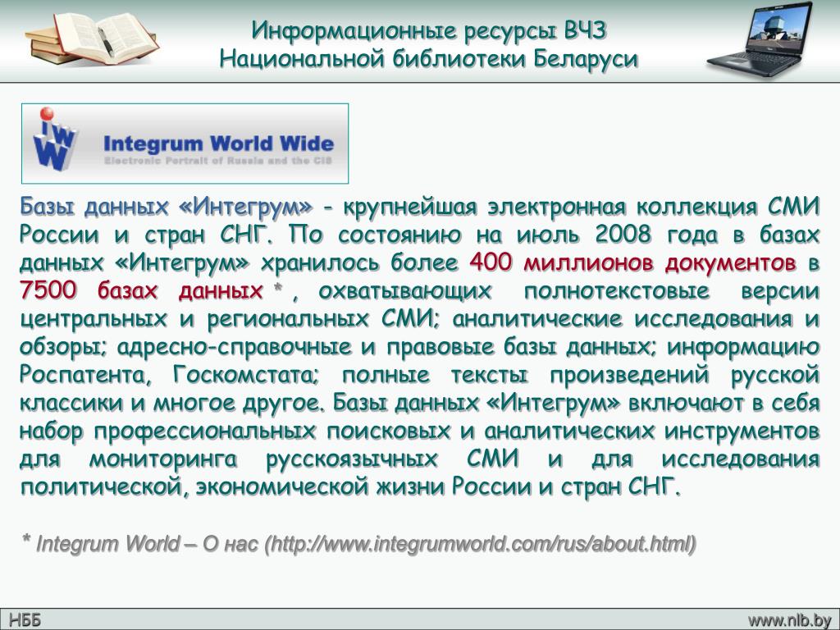Click 'Electronic Portrait of Russia and the CIS' tagline
This screenshot has width=840, height=630.
(x=218, y=160)
